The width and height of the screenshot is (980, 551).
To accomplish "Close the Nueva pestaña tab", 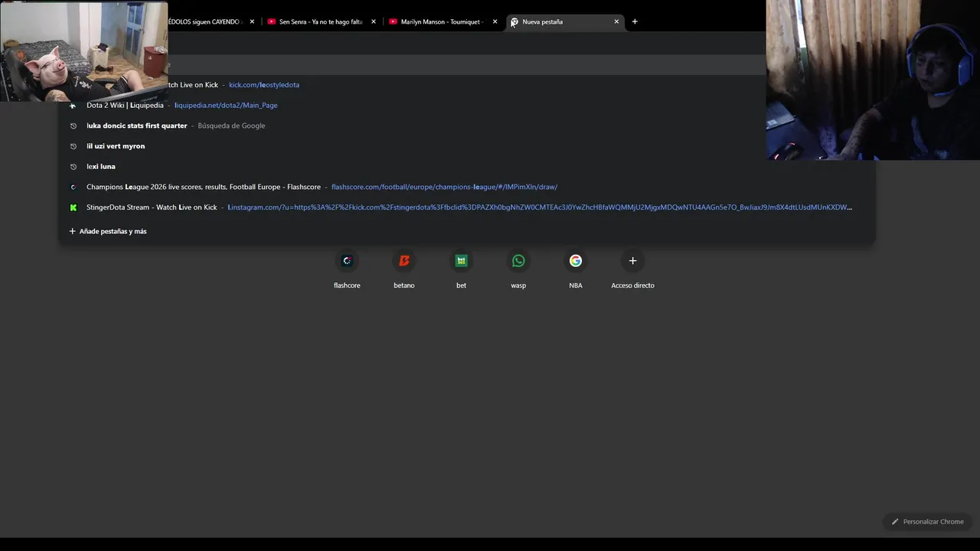I will (616, 21).
